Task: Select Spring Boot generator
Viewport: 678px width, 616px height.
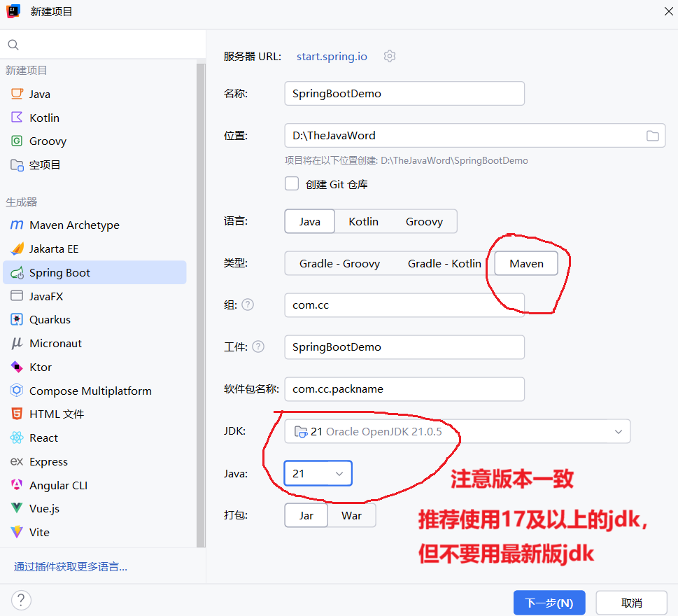Action: [94, 272]
